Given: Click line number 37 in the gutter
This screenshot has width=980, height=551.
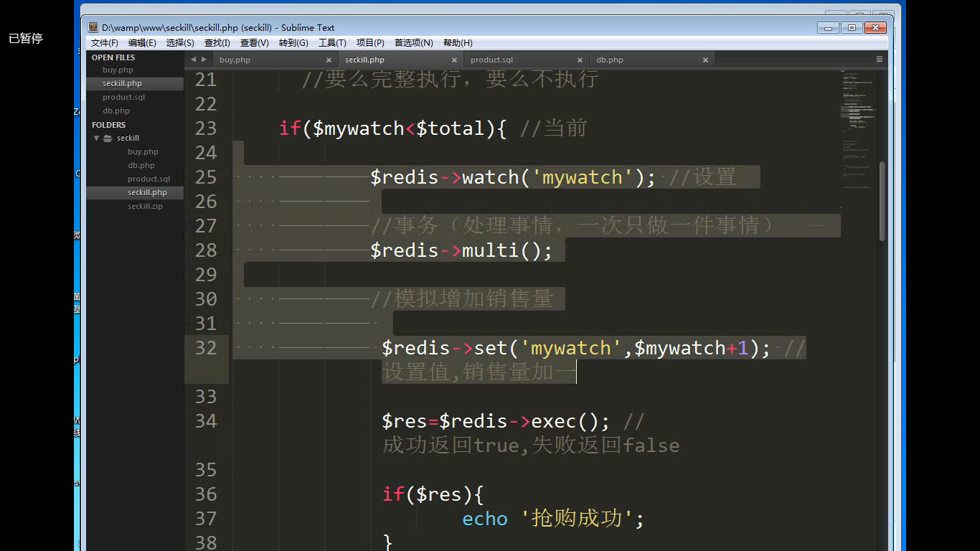Looking at the screenshot, I should click(206, 519).
